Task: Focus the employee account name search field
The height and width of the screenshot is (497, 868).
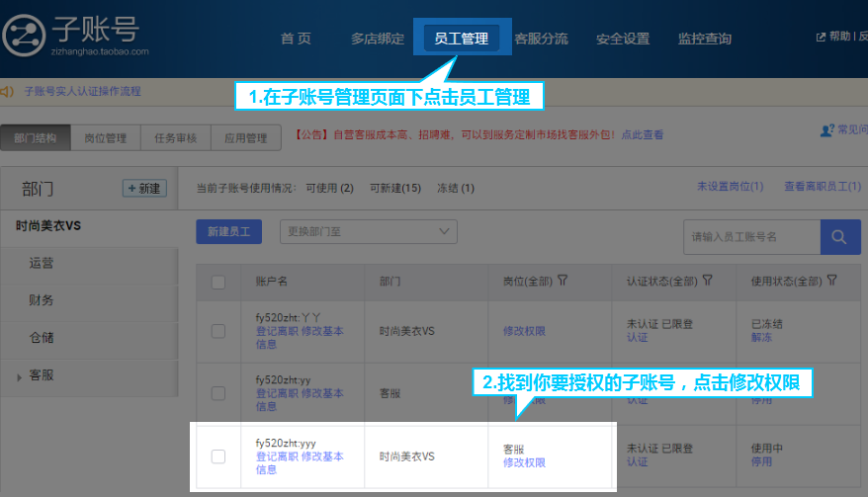Action: tap(751, 237)
